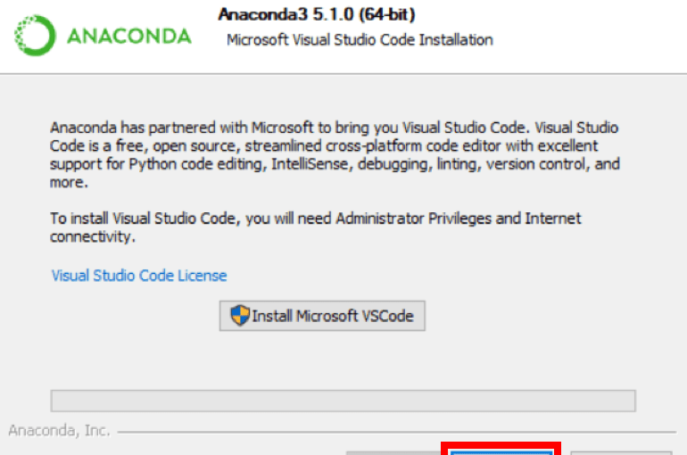Click the white header banner area
The height and width of the screenshot is (455, 687).
point(344,36)
